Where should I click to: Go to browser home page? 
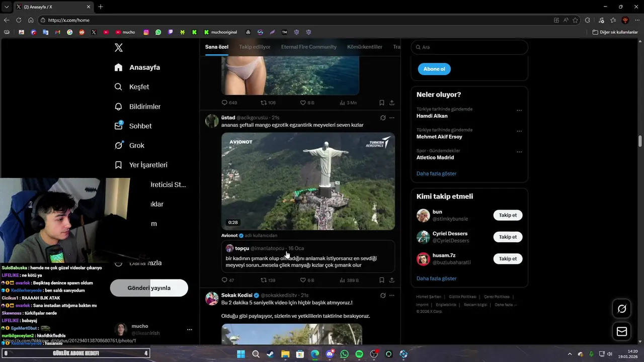pyautogui.click(x=31, y=20)
